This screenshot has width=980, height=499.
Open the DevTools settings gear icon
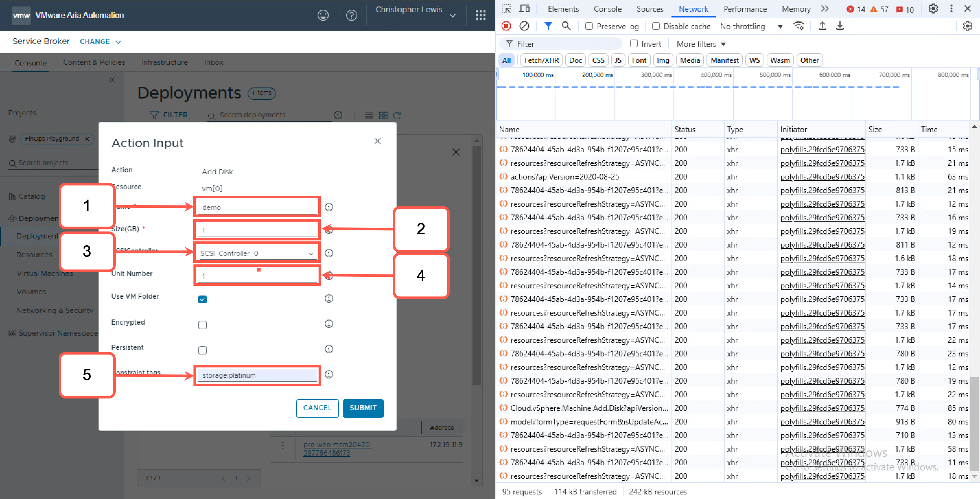point(933,9)
